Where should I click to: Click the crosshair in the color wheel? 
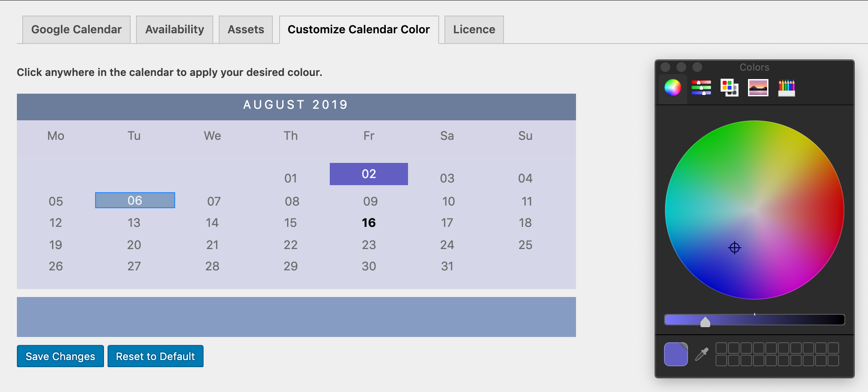[735, 248]
